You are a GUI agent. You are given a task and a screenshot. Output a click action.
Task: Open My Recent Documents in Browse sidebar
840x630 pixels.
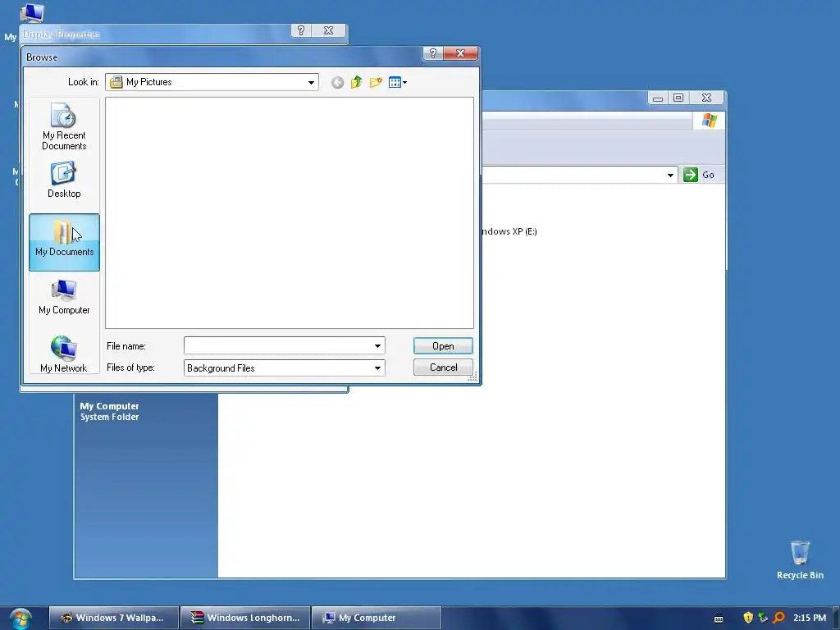click(64, 126)
